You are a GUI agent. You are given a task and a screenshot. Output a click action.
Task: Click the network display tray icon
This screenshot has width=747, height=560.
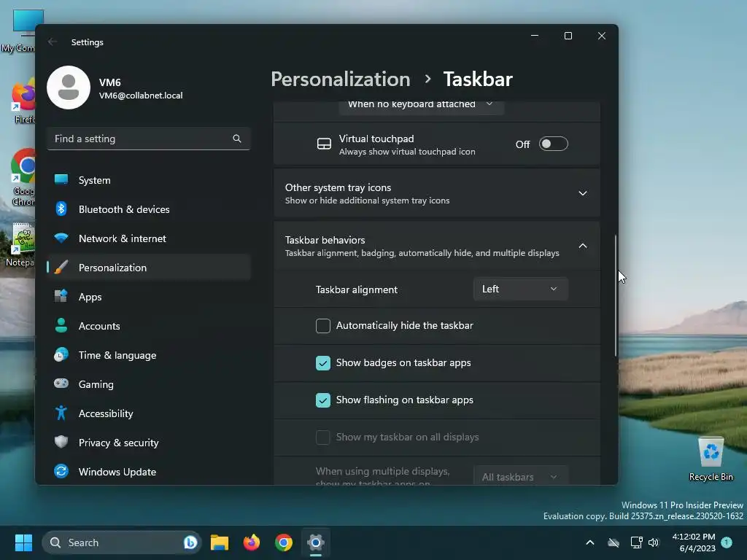coord(636,542)
